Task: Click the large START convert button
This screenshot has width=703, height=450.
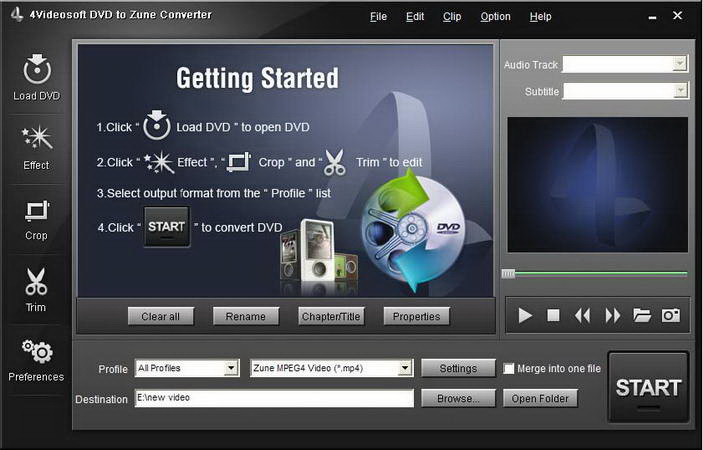Action: coord(648,388)
